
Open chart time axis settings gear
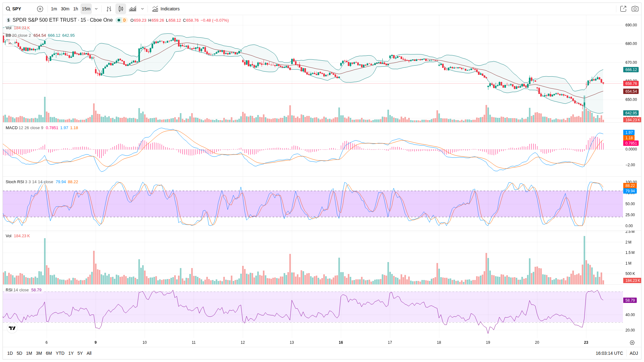[x=632, y=343]
